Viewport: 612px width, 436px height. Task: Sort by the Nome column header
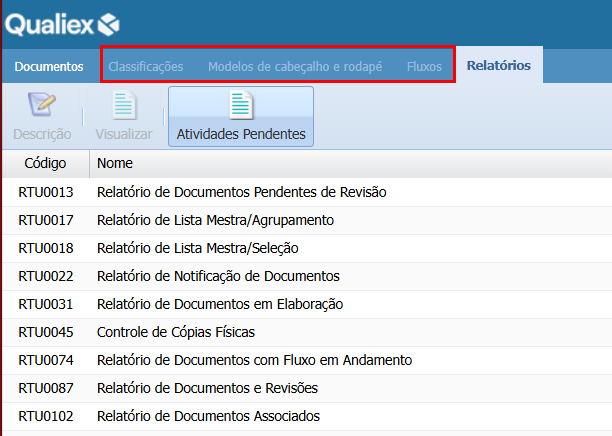[115, 163]
